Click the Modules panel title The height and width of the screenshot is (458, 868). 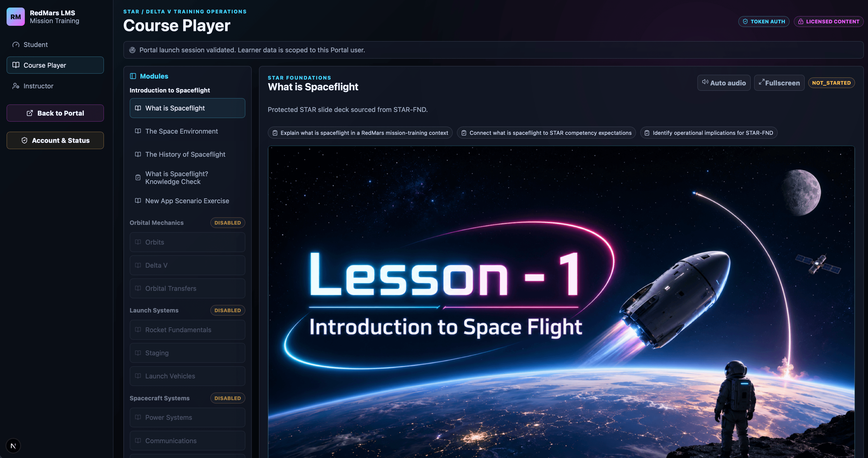pos(154,76)
